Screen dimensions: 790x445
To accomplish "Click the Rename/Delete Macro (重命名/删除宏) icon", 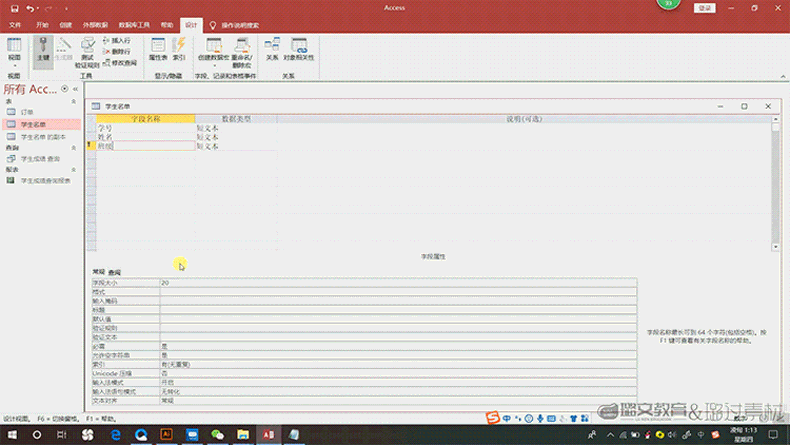I will (x=242, y=52).
